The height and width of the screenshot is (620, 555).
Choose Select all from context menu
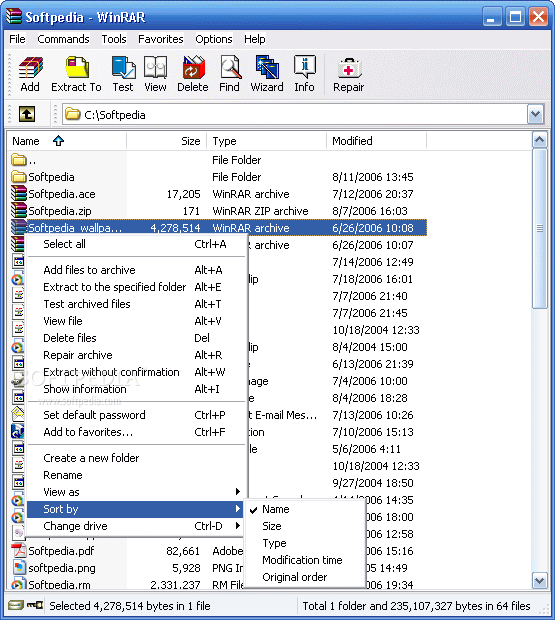(x=136, y=244)
